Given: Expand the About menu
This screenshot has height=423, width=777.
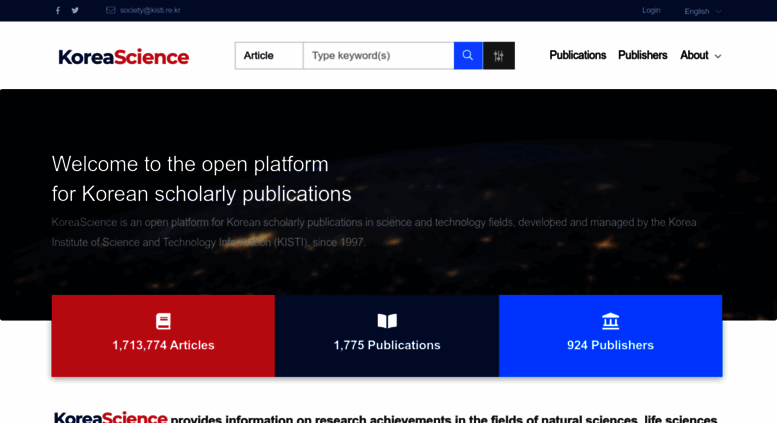Looking at the screenshot, I should [701, 55].
